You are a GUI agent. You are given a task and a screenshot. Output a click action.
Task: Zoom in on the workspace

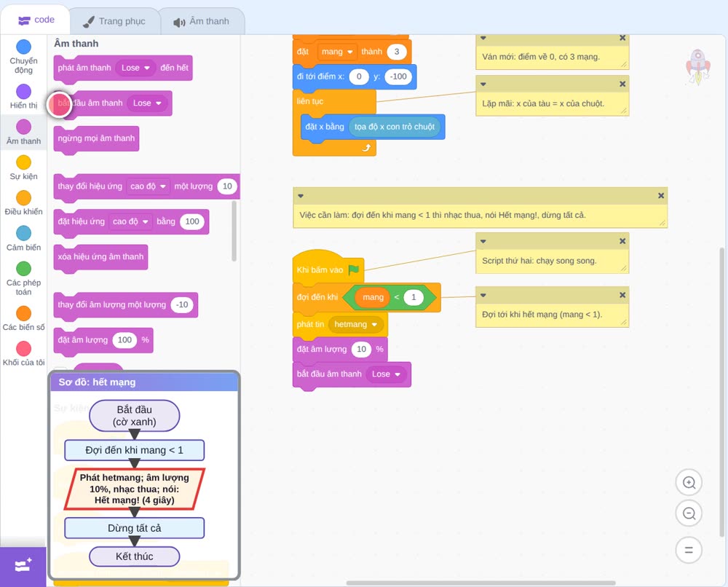(689, 483)
